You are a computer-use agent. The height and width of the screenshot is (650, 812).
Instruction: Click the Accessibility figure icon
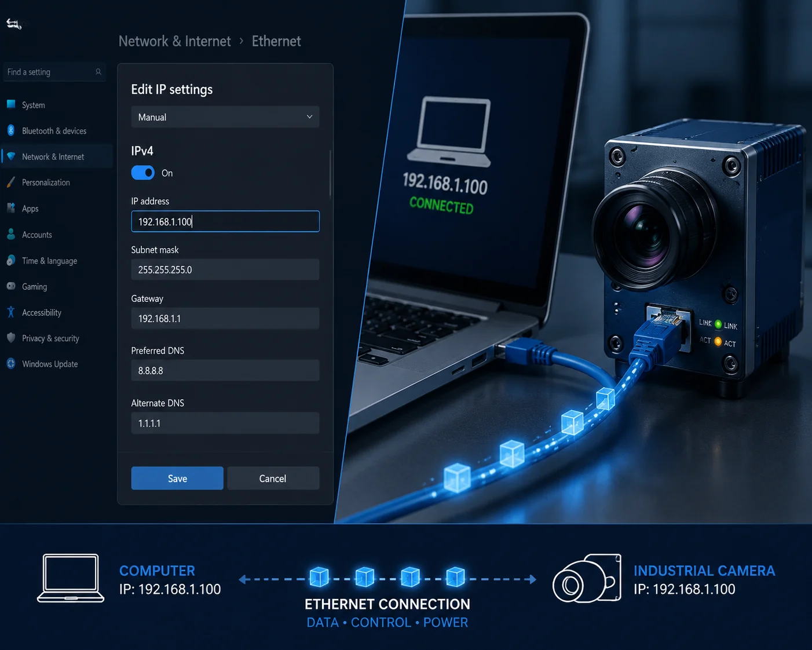pyautogui.click(x=11, y=312)
